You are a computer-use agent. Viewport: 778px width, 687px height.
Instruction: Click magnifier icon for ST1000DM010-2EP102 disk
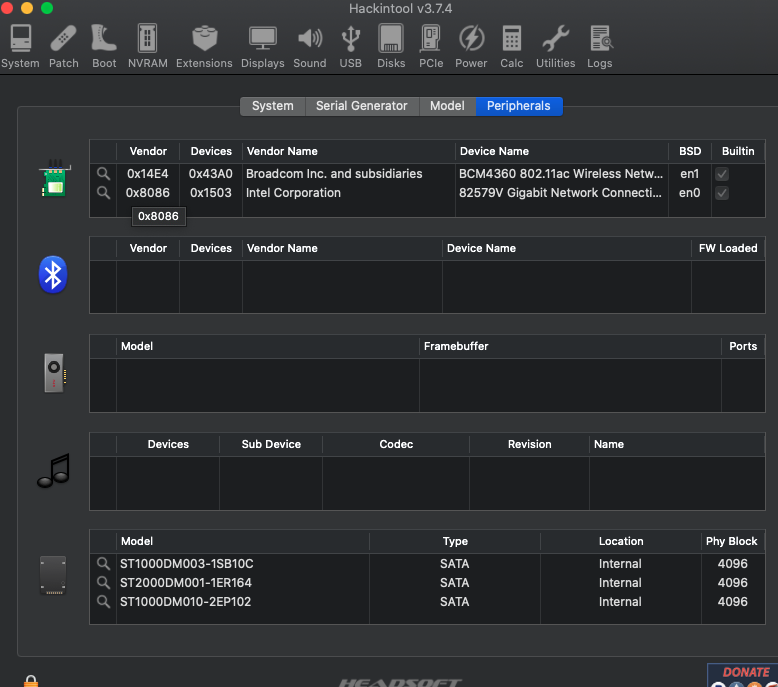point(103,601)
